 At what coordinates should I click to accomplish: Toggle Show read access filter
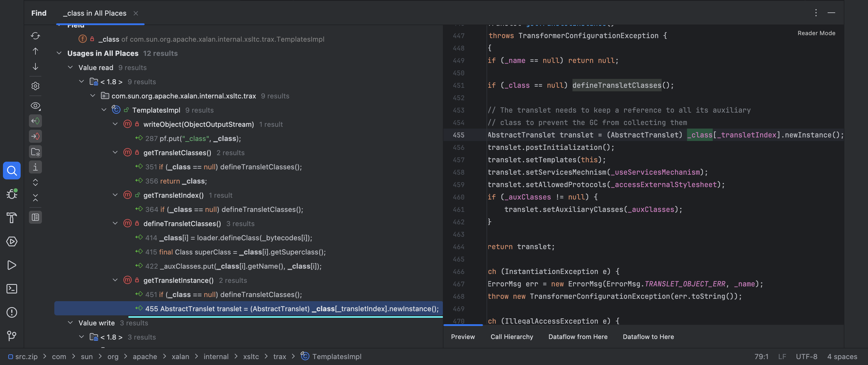click(35, 121)
